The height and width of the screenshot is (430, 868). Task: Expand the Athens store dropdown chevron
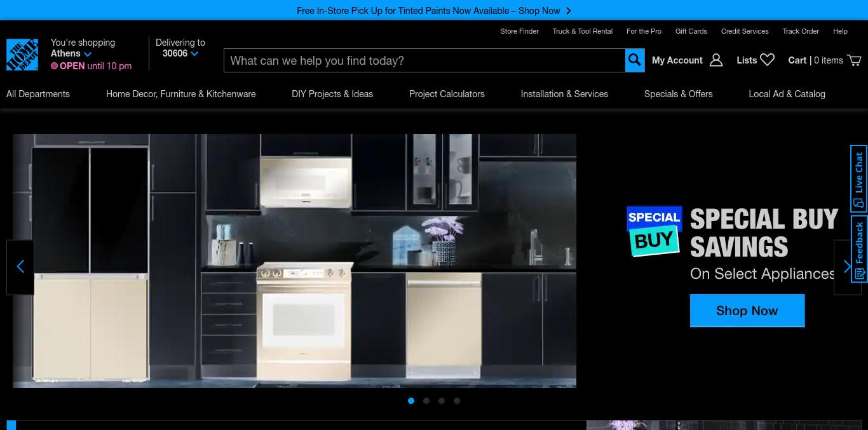point(88,54)
